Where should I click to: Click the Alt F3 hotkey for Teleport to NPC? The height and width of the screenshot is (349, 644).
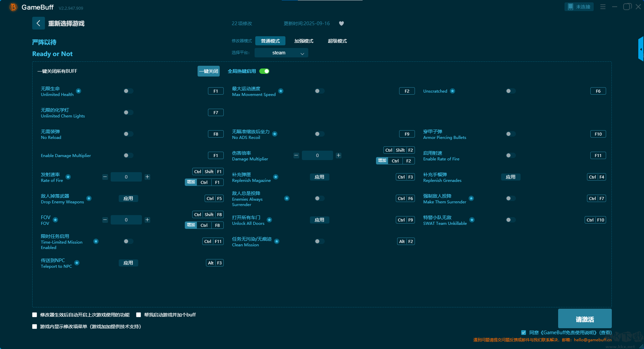[x=215, y=263]
